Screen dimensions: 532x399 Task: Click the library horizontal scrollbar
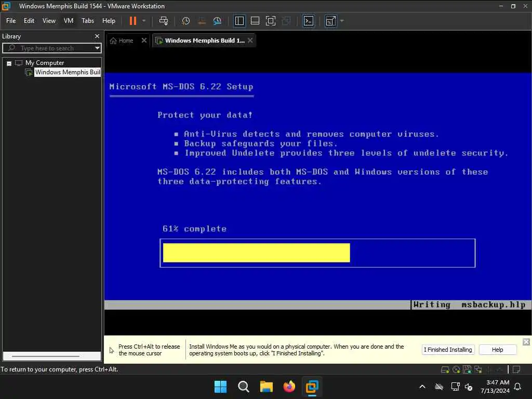46,356
